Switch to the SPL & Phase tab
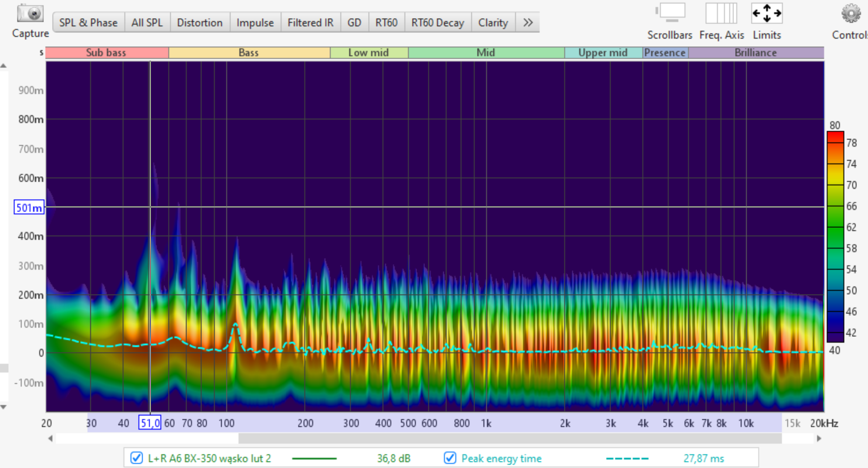This screenshot has width=868, height=468. [88, 22]
